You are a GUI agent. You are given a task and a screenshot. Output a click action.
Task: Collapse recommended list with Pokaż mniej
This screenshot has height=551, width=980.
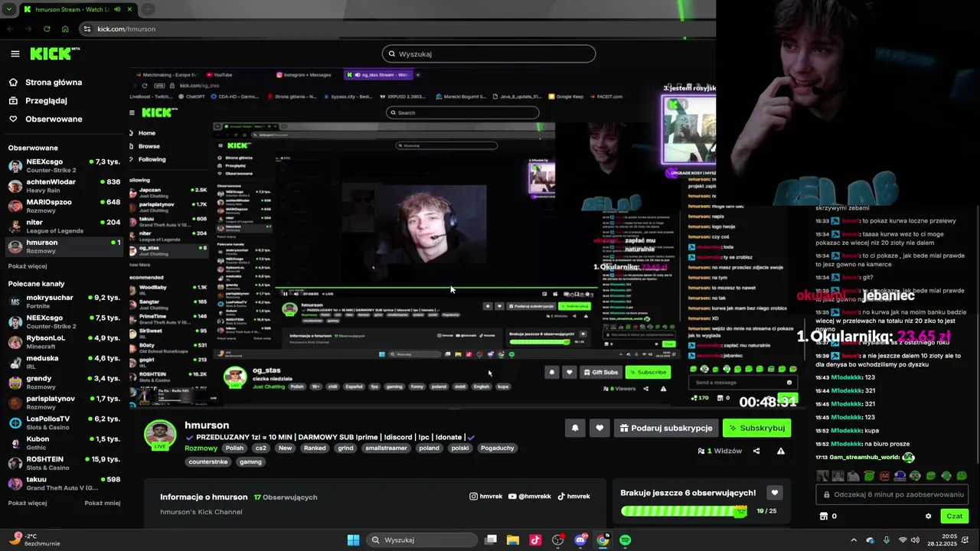103,503
